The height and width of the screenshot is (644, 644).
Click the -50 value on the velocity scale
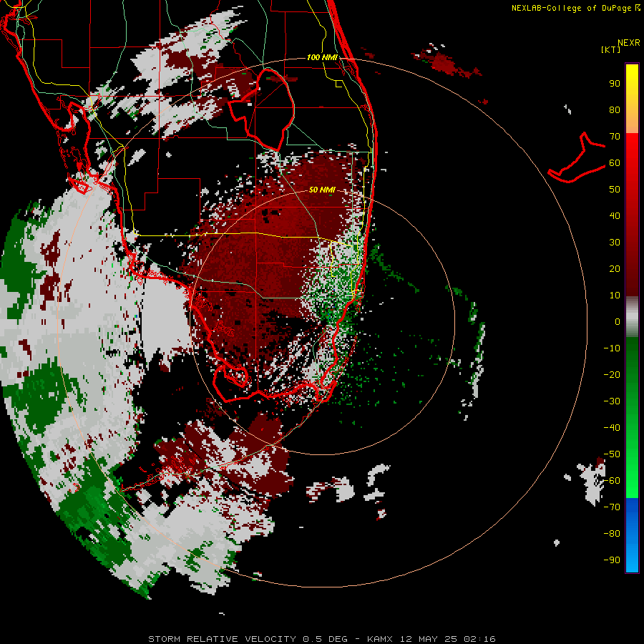click(612, 454)
